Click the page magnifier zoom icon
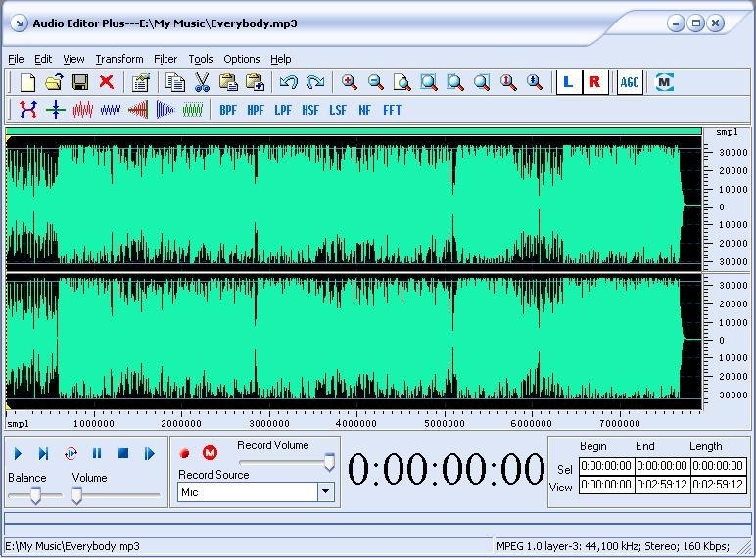This screenshot has height=558, width=756. [402, 82]
